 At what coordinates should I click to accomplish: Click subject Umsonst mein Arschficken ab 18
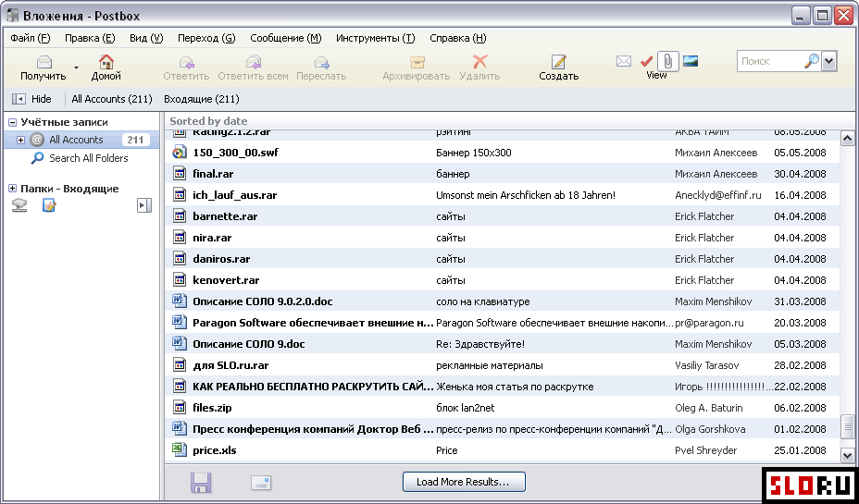coord(526,195)
